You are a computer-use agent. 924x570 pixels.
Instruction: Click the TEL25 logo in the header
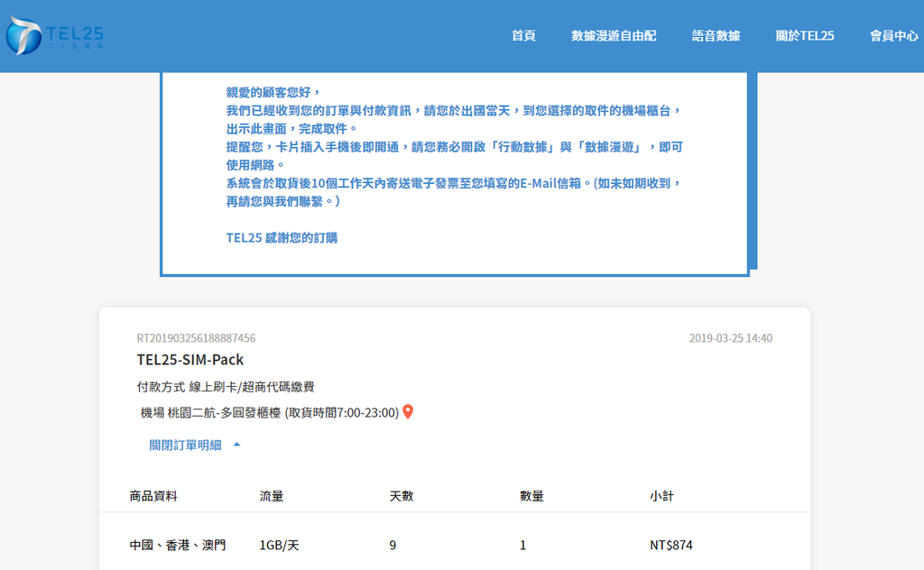[55, 35]
